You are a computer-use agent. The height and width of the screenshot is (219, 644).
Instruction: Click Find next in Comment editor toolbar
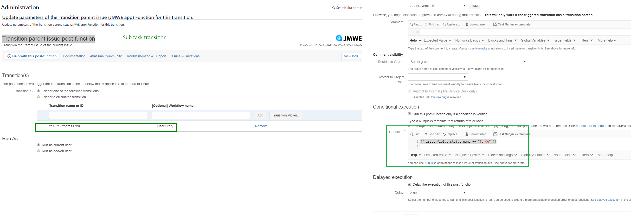point(432,24)
